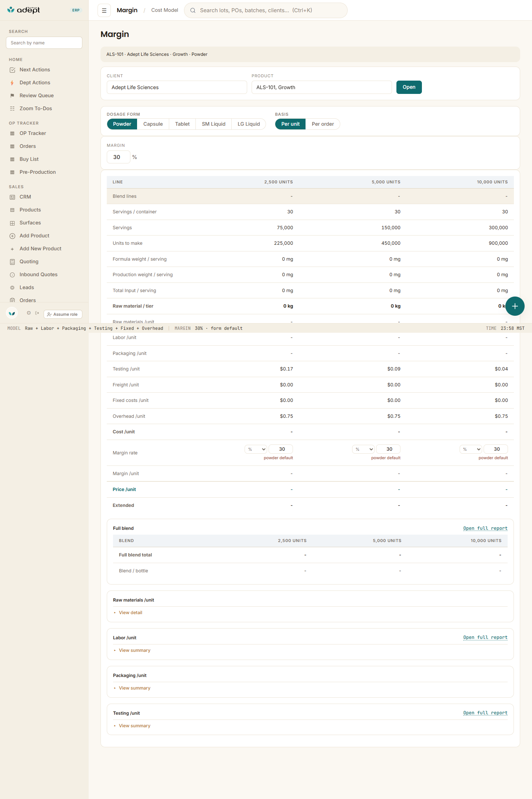Click the settings gear icon in sidebar footer
Screen dimensions: 532x799
(x=29, y=313)
